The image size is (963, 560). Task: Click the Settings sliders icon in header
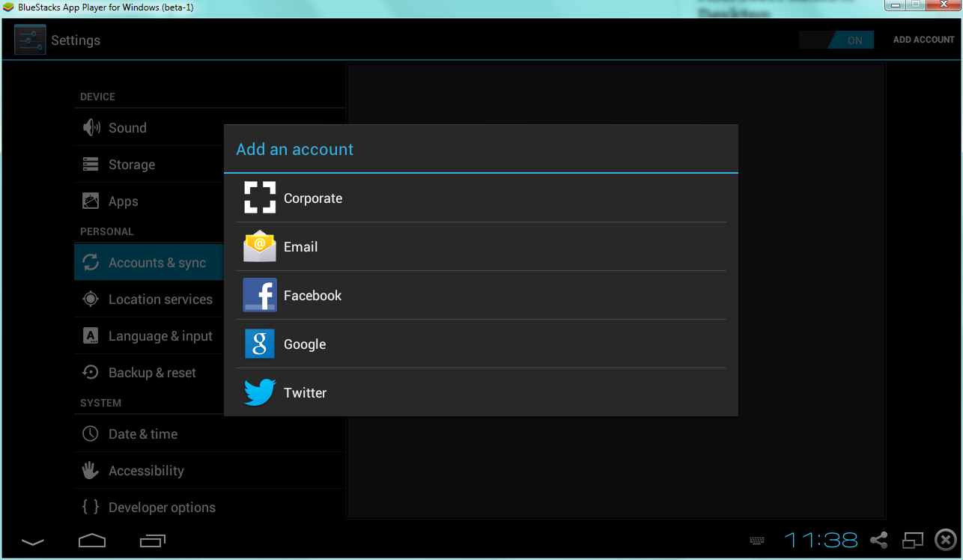(x=29, y=40)
